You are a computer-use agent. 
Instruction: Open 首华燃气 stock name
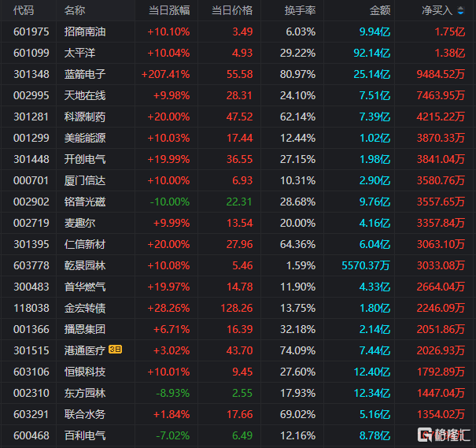click(85, 287)
